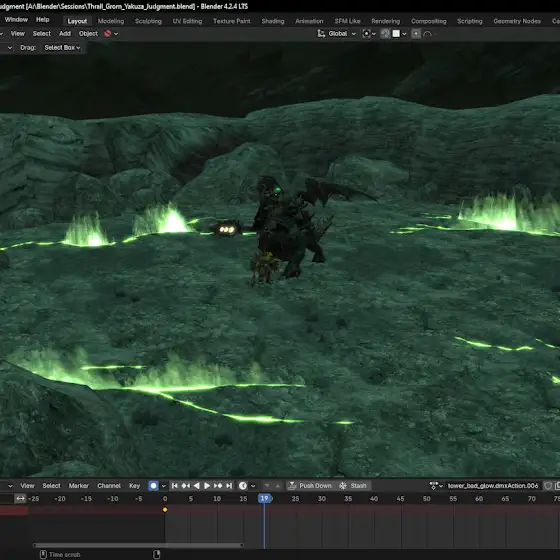Open the snap settings dropdown
The width and height of the screenshot is (560, 560).
click(399, 34)
